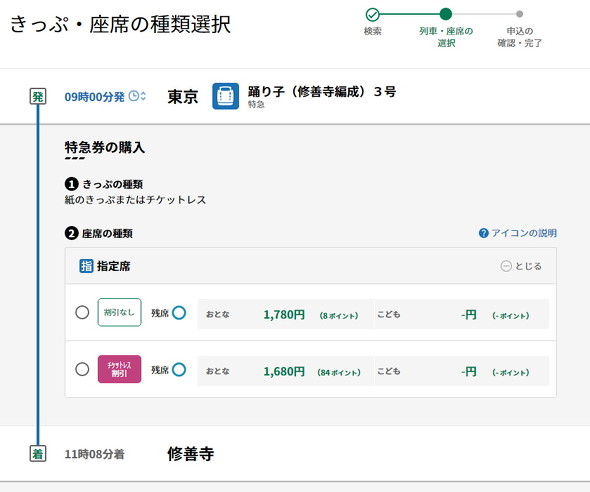
Task: Click the clock icon next to 09時00分発
Action: [x=134, y=96]
